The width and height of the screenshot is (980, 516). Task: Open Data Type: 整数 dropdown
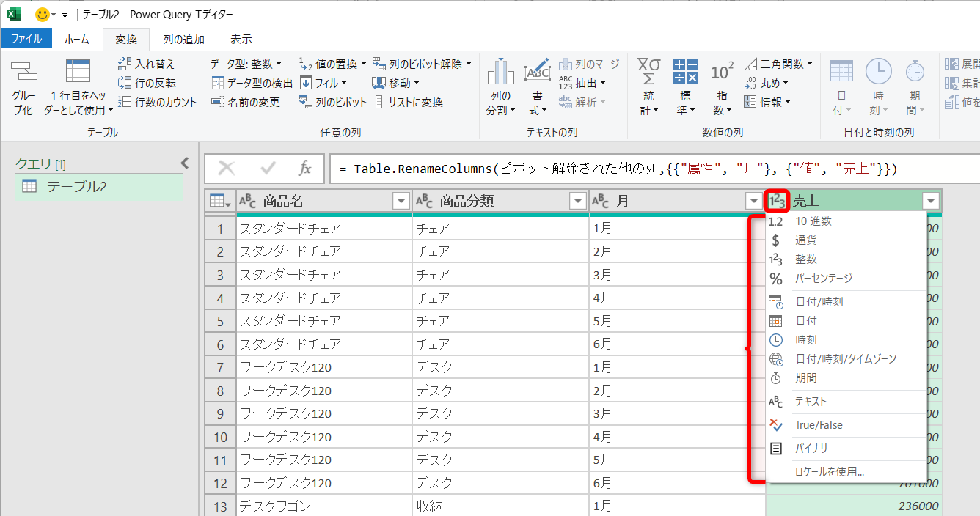[x=245, y=64]
